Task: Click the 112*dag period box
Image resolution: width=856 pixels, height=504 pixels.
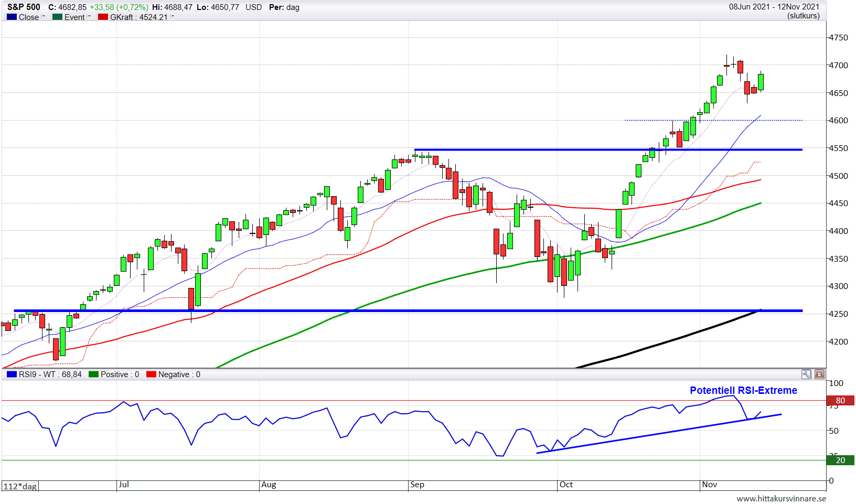Action: pos(20,486)
